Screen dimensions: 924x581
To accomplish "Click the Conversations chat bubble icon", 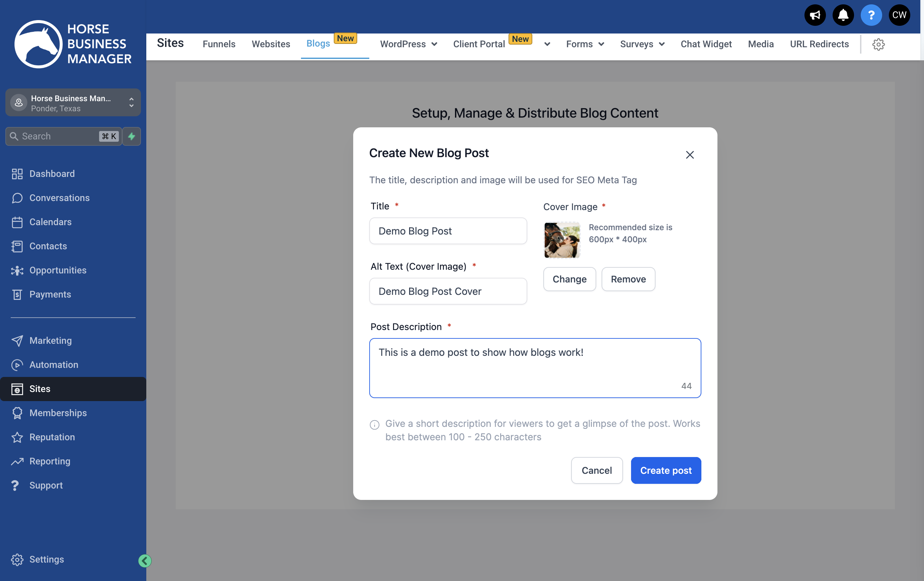I will tap(17, 198).
